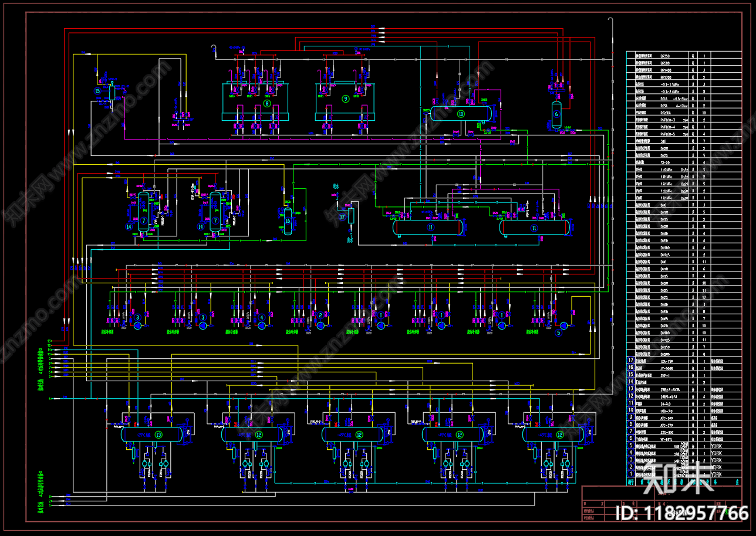Select balloon 13 on the bottom-row vessel

158,435
